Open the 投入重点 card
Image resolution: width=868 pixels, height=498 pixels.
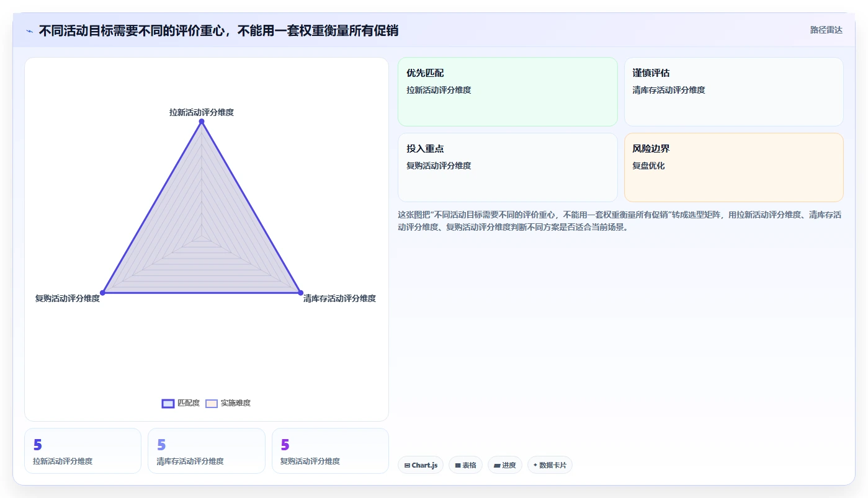click(x=508, y=167)
